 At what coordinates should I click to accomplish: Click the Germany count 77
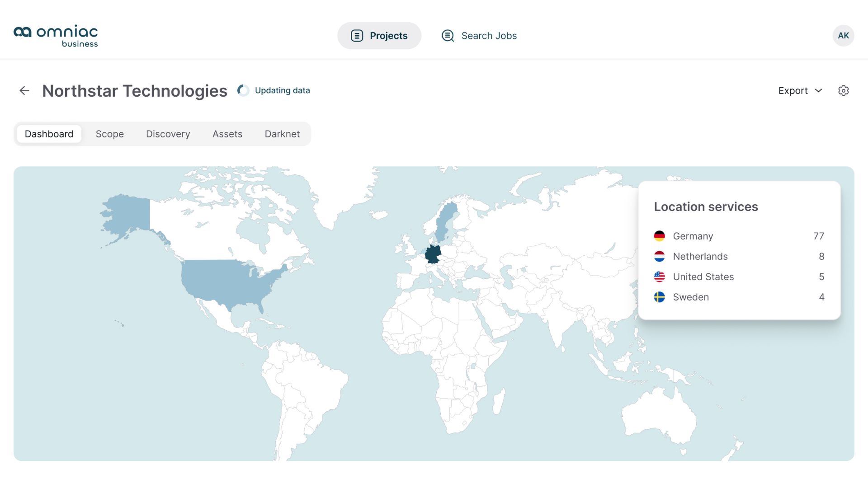(818, 236)
